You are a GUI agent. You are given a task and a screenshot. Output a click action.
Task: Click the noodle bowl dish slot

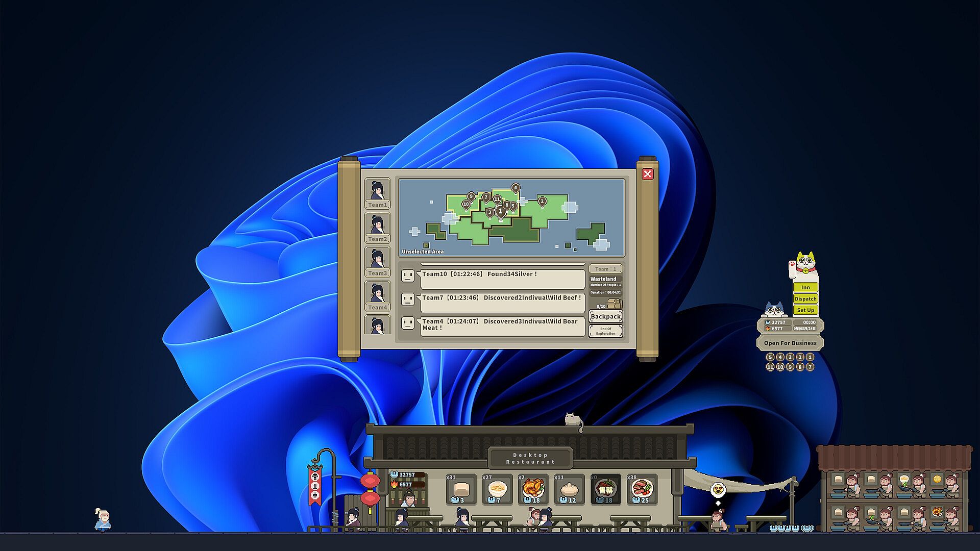(x=497, y=489)
